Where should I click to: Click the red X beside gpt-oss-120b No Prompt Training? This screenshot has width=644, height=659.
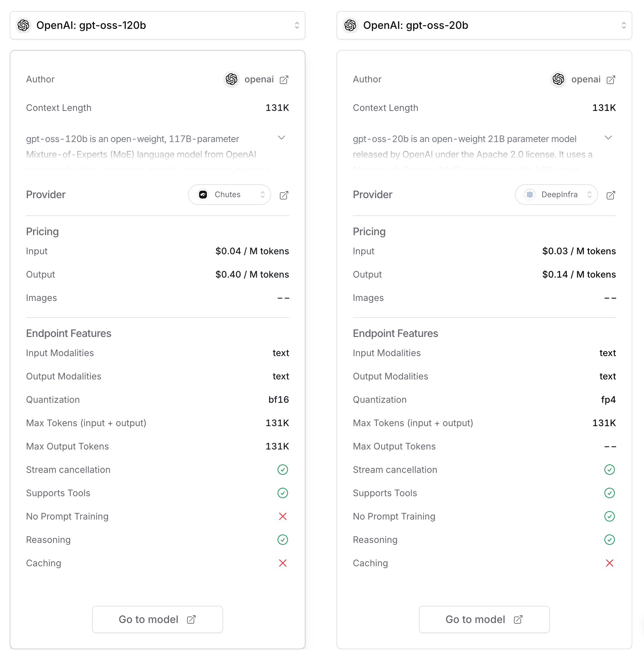[x=282, y=516]
